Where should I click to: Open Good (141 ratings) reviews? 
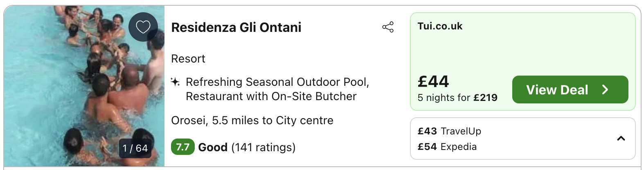coord(247,147)
